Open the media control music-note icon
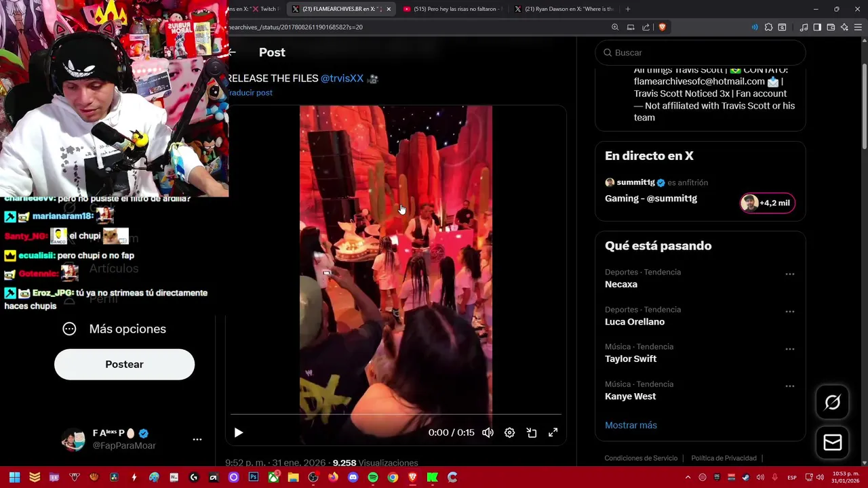Image resolution: width=868 pixels, height=488 pixels. tap(804, 27)
